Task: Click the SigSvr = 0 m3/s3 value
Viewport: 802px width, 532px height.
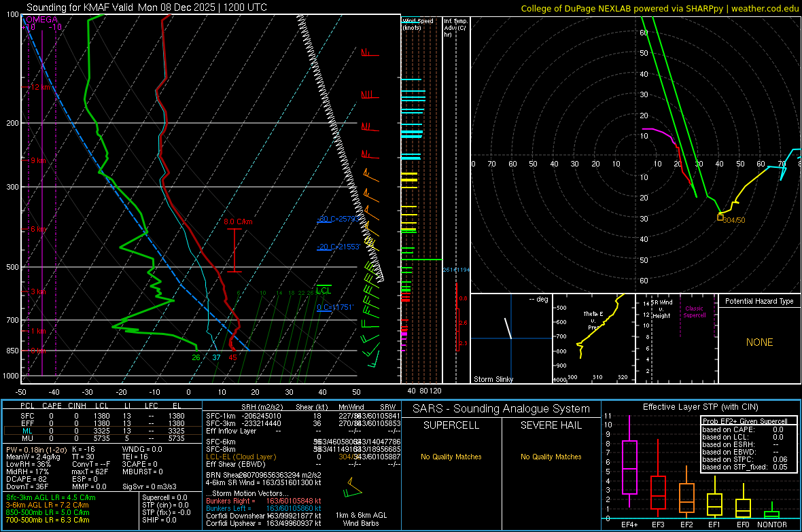Action: [x=150, y=486]
